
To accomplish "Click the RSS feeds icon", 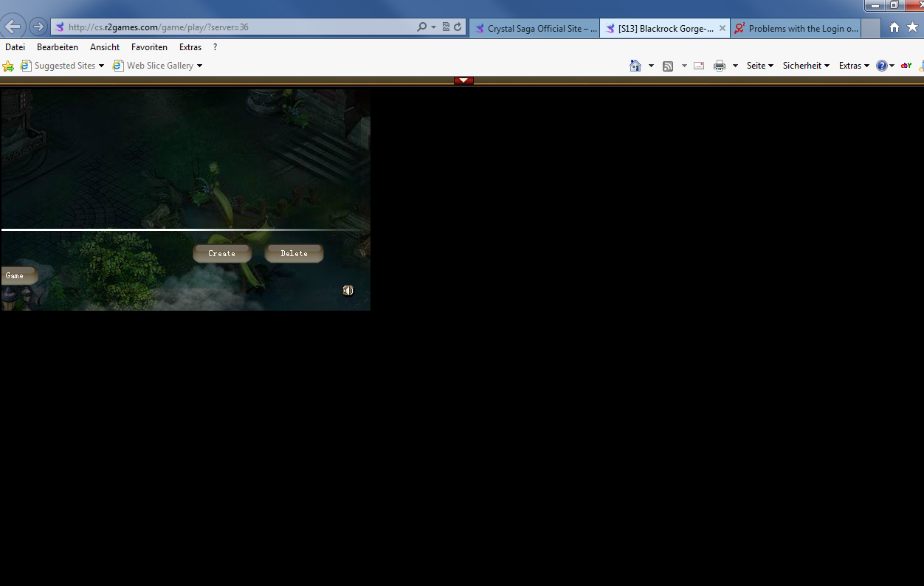I will 668,66.
